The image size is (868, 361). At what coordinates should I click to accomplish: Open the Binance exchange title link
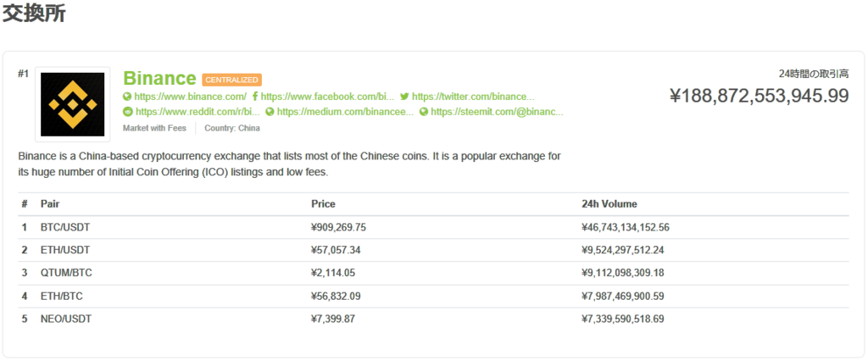[159, 79]
